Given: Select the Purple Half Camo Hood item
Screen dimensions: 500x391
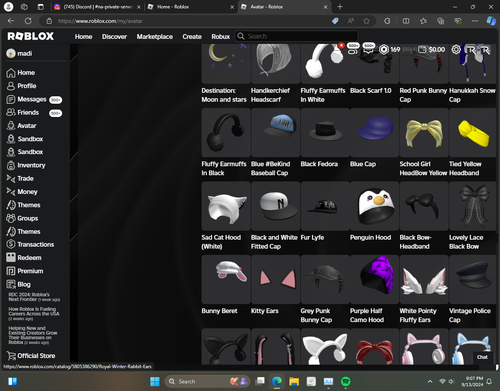Looking at the screenshot, I should click(x=374, y=279).
